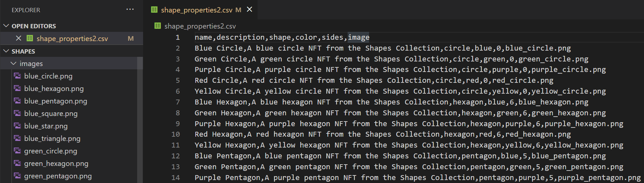
Task: Click 'Green Circle' at start of line 3
Action: (x=221, y=59)
